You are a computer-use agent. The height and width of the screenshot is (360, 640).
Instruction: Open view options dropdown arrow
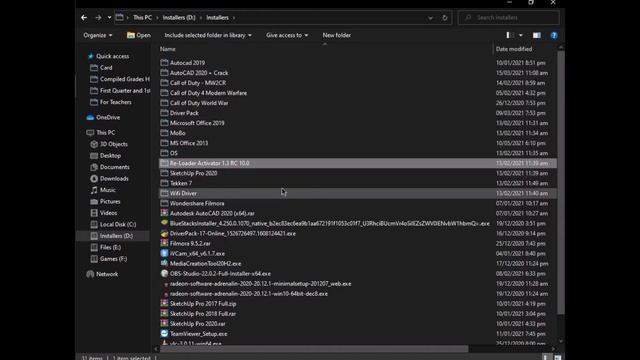(521, 36)
